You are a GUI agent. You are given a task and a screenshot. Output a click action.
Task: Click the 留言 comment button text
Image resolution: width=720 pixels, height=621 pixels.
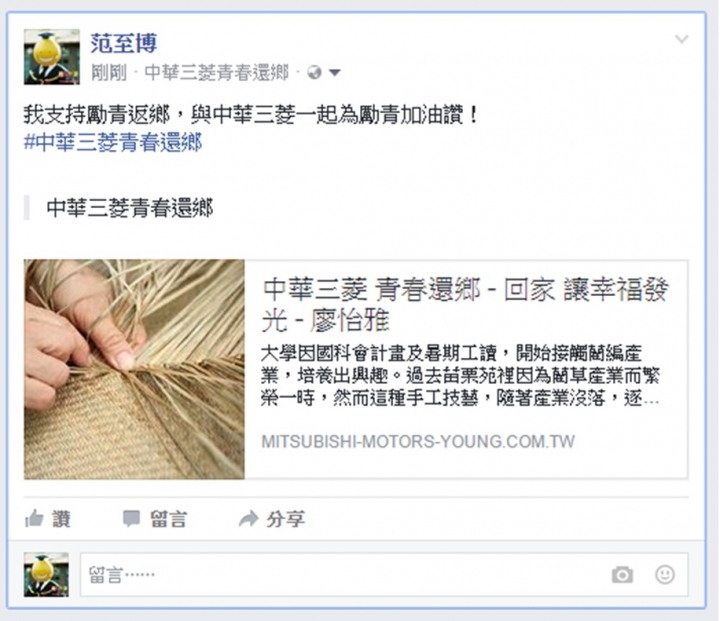pyautogui.click(x=169, y=519)
